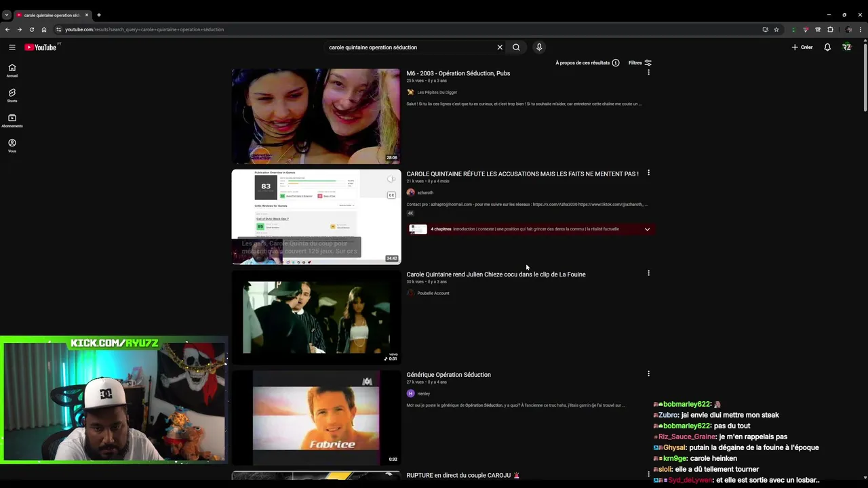Click the magnifier search button
The width and height of the screenshot is (868, 488).
point(516,47)
